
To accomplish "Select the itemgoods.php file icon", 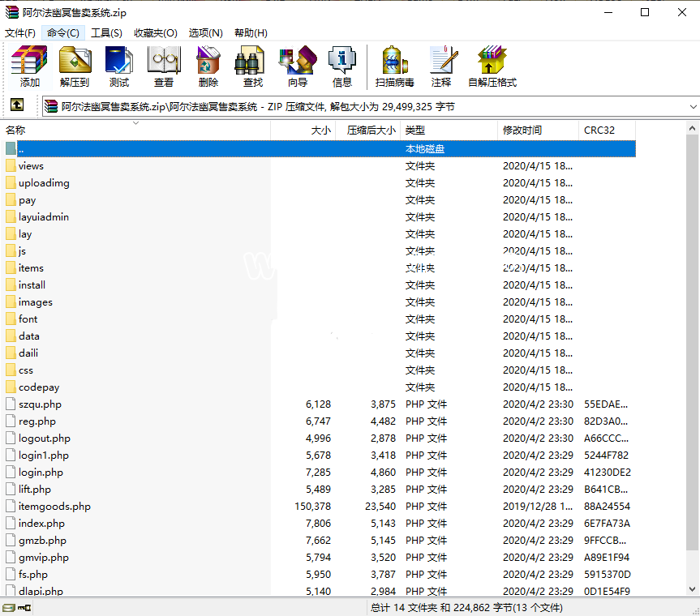I will 11,507.
